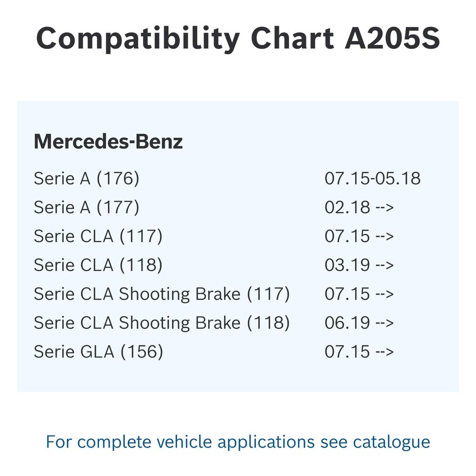Click the Serie A (177) model entry
Viewport: 476px width, 476px height.
[x=86, y=207]
